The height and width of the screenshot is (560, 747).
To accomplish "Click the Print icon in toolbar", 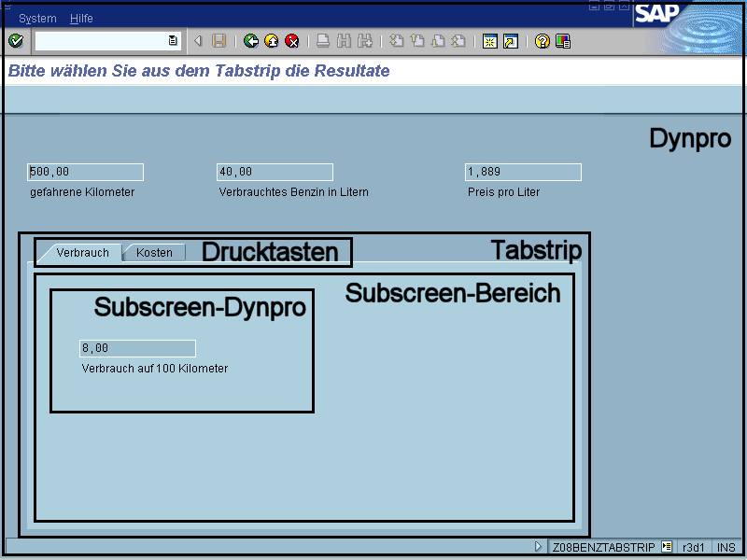I will [x=323, y=40].
